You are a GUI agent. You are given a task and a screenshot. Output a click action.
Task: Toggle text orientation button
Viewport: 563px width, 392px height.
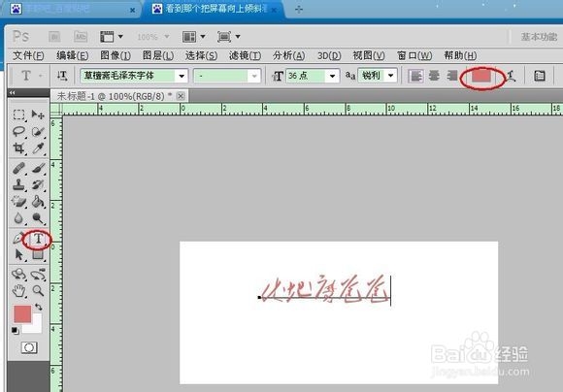click(62, 76)
